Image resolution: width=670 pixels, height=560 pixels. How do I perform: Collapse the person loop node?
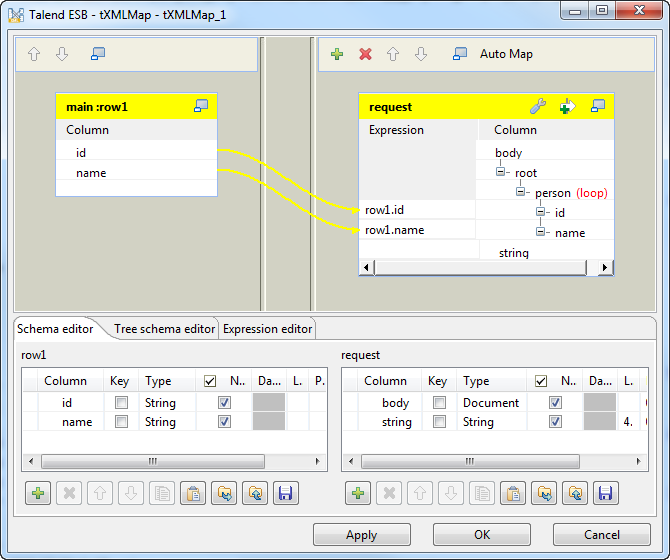tap(521, 193)
